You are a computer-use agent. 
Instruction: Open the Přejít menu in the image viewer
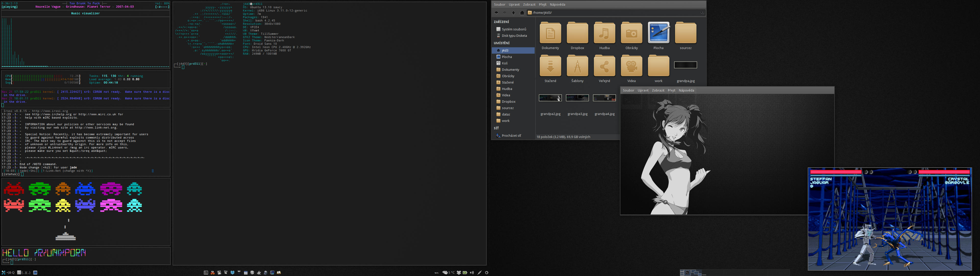(x=671, y=90)
